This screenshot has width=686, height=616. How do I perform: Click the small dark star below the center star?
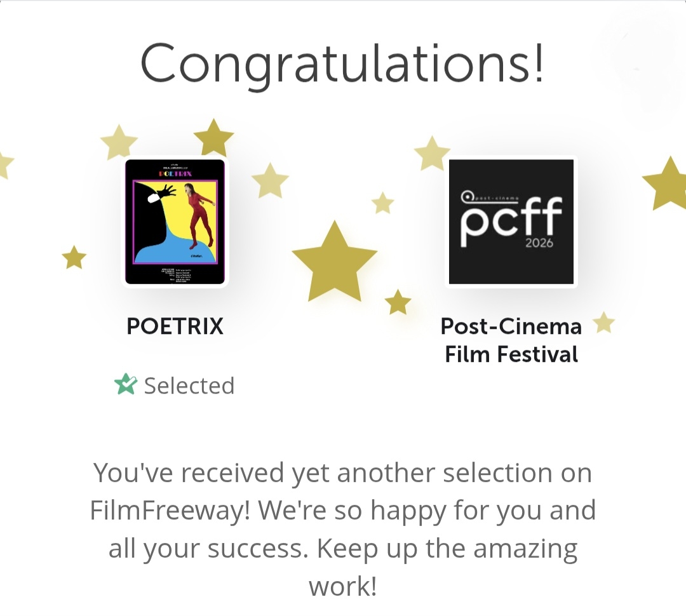pos(398,302)
